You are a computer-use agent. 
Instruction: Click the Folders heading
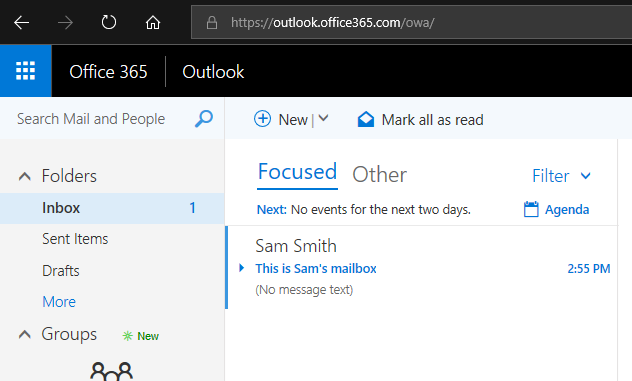pyautogui.click(x=69, y=176)
